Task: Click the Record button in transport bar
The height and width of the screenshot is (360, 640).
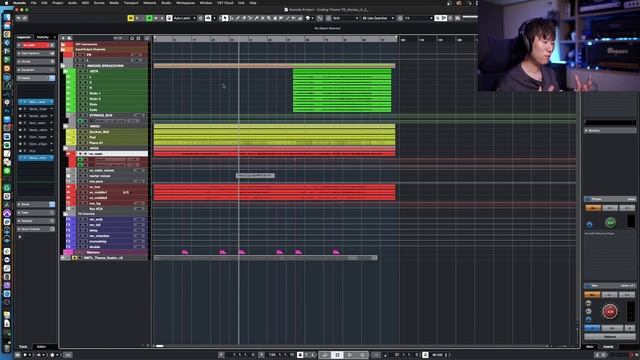Action: point(362,355)
